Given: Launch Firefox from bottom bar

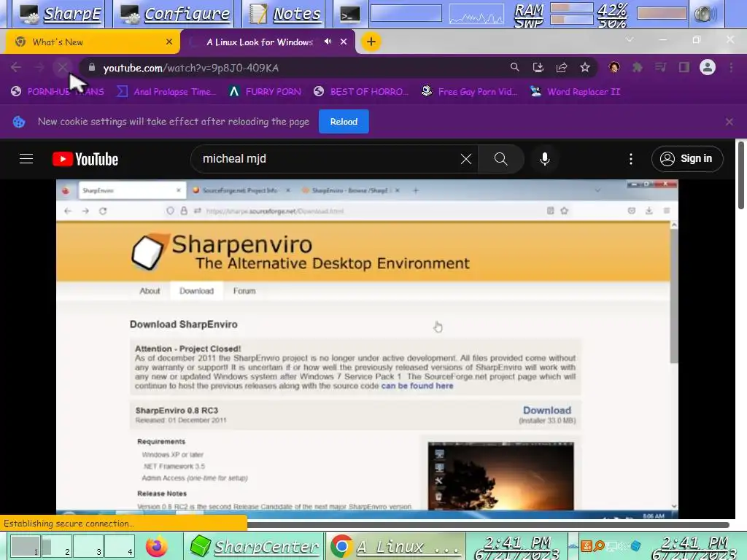Looking at the screenshot, I should pyautogui.click(x=156, y=546).
